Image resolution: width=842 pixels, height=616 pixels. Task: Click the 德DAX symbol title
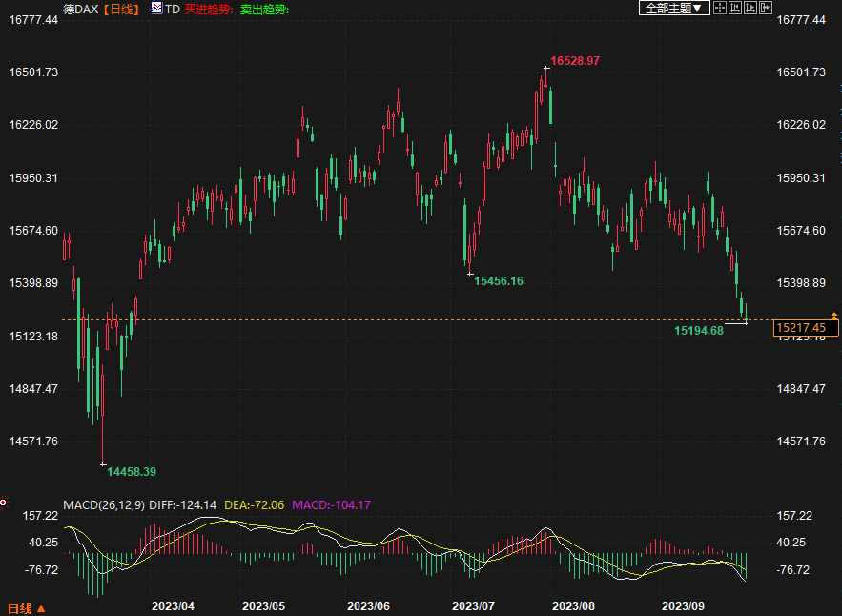[81, 9]
